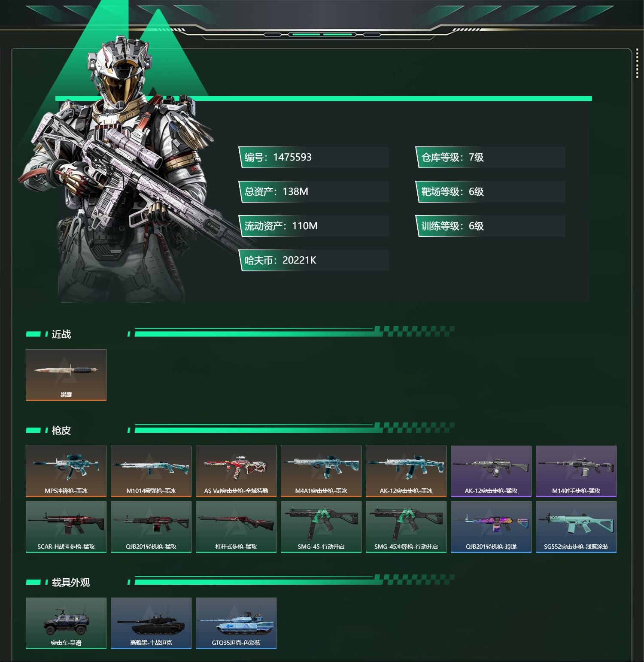Click the GTQ35坦克-色彩蓝 tank skin
This screenshot has height=662, width=644.
[x=236, y=623]
